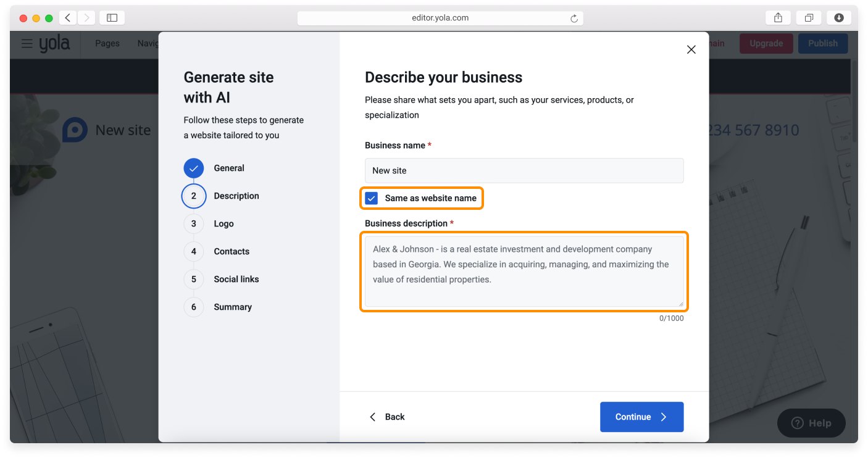Viewport: 868px width, 458px height.
Task: Go Back to previous step
Action: point(387,417)
